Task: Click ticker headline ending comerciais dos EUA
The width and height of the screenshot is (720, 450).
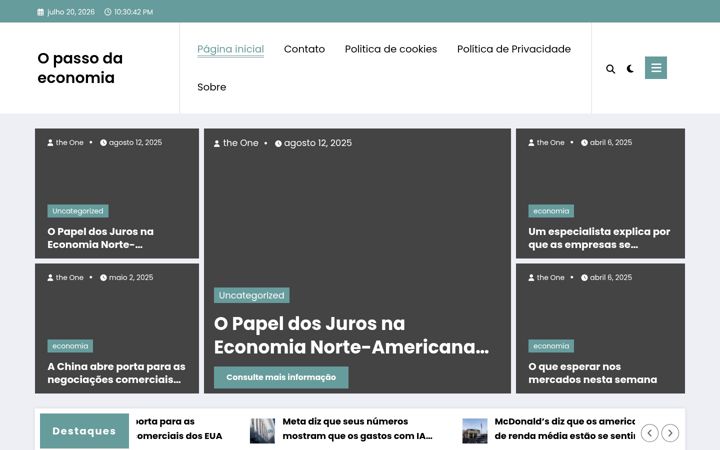Action: point(179,428)
